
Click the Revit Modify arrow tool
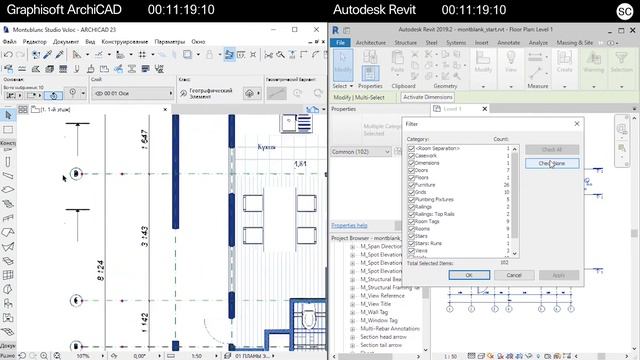[x=342, y=65]
